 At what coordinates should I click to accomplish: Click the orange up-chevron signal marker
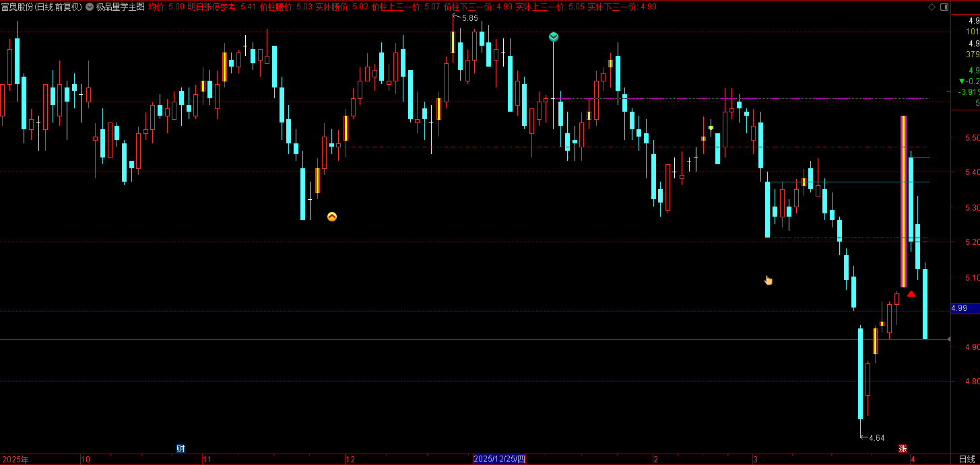click(x=331, y=217)
